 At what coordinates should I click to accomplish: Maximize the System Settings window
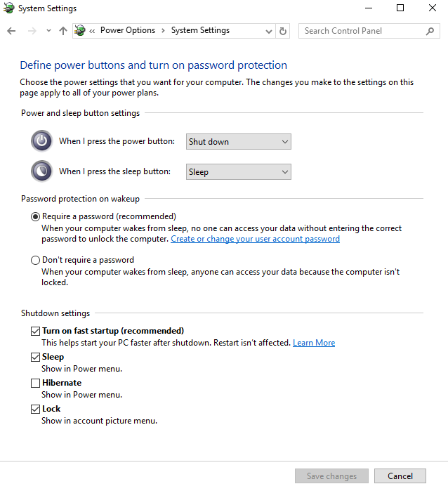pyautogui.click(x=400, y=8)
